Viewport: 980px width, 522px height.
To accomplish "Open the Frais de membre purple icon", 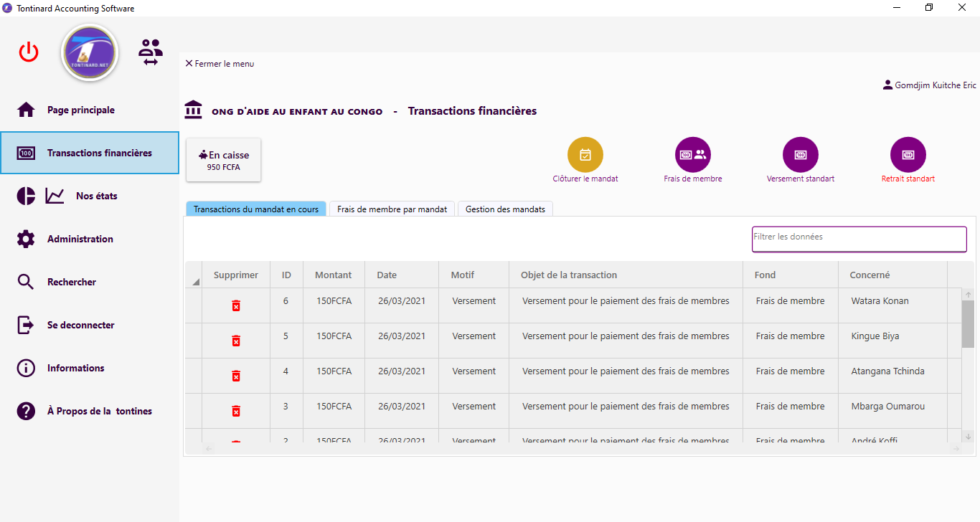I will coord(692,154).
